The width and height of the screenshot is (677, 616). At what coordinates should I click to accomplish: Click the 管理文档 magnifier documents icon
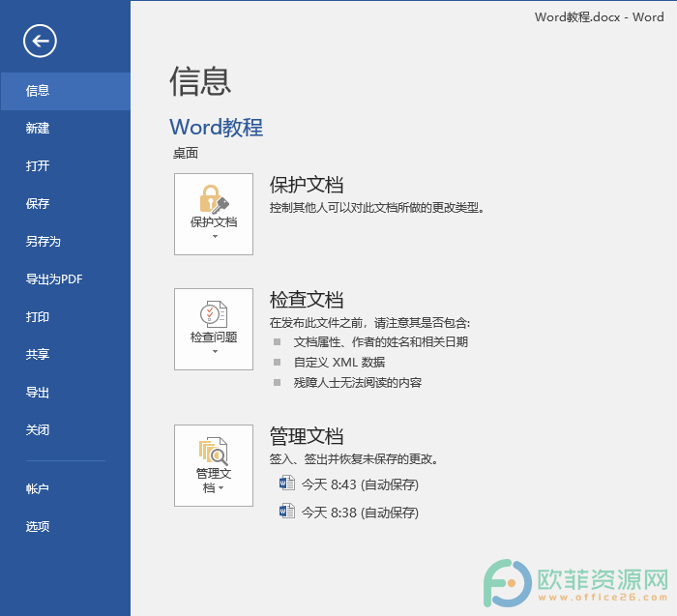pos(214,451)
